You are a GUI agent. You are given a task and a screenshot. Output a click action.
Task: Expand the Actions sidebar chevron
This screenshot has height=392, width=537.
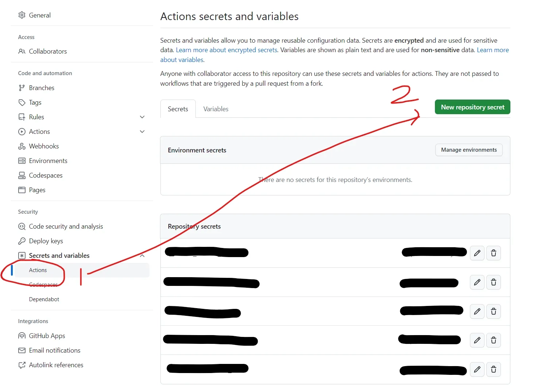pyautogui.click(x=142, y=132)
